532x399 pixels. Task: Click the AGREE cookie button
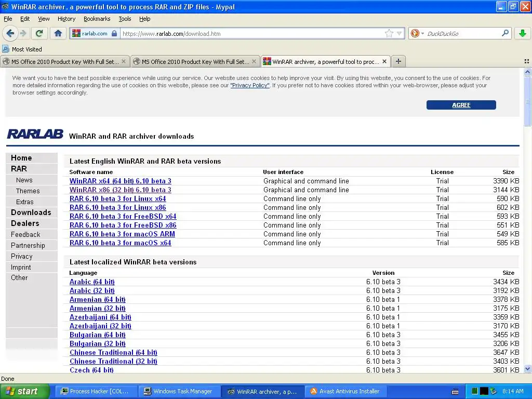[x=461, y=105]
